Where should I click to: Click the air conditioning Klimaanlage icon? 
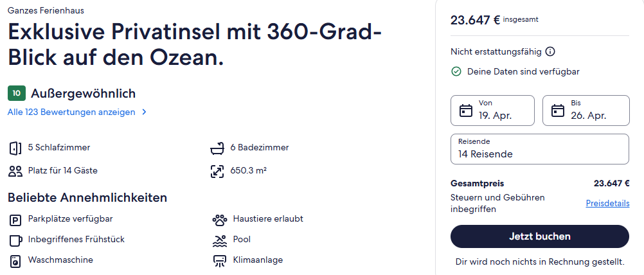tap(219, 261)
